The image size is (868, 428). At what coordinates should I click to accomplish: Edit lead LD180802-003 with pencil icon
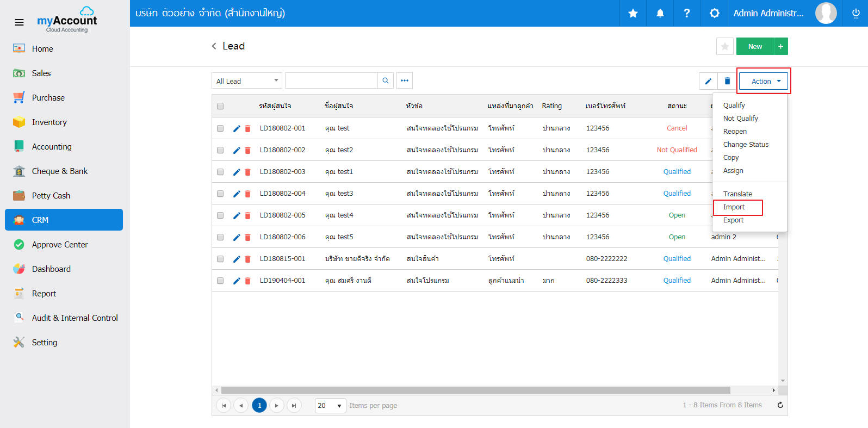(237, 172)
